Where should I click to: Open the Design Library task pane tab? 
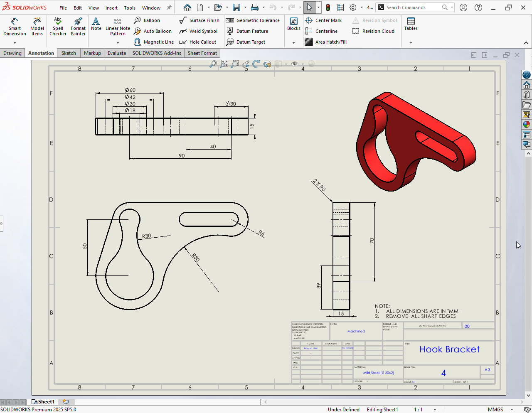click(527, 95)
